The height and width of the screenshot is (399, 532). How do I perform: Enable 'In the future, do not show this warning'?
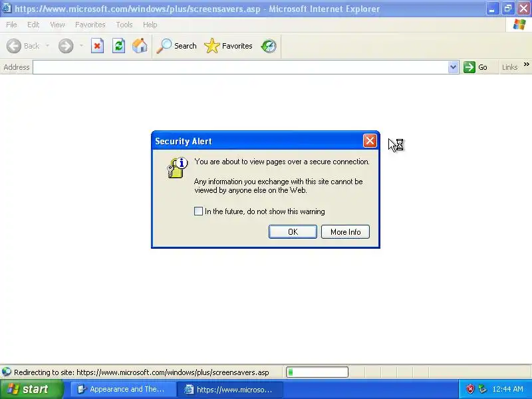click(198, 211)
